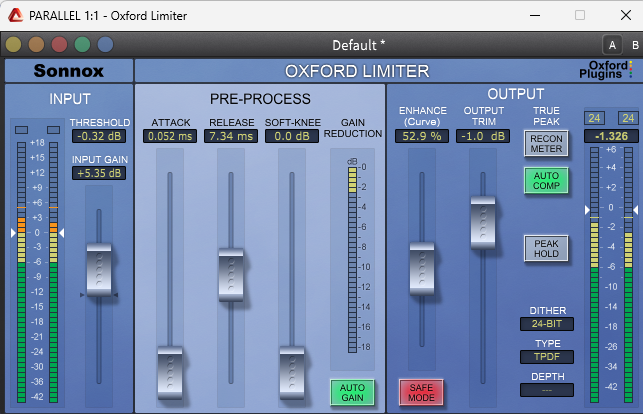Close the Oxford Limiter window

(626, 16)
